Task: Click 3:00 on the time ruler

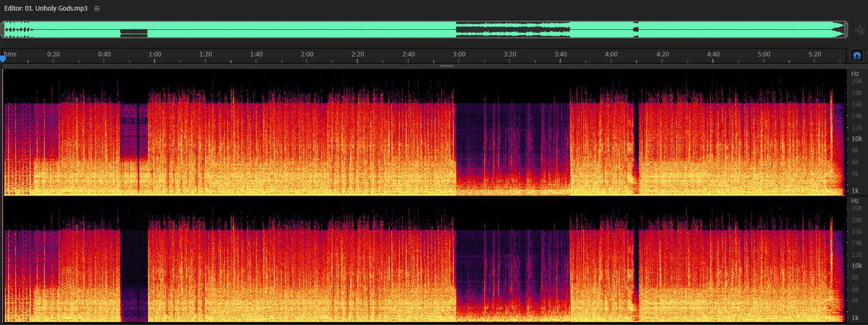Action: tap(460, 54)
